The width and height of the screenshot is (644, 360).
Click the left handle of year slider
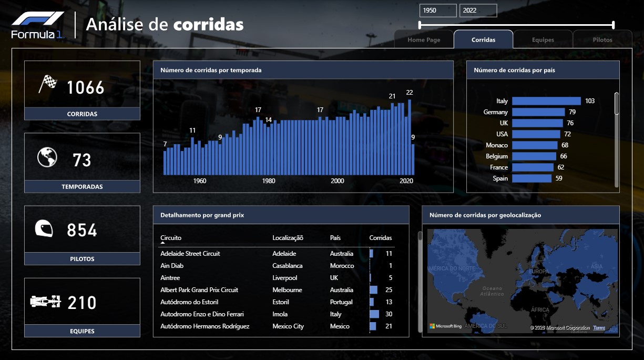pyautogui.click(x=420, y=25)
